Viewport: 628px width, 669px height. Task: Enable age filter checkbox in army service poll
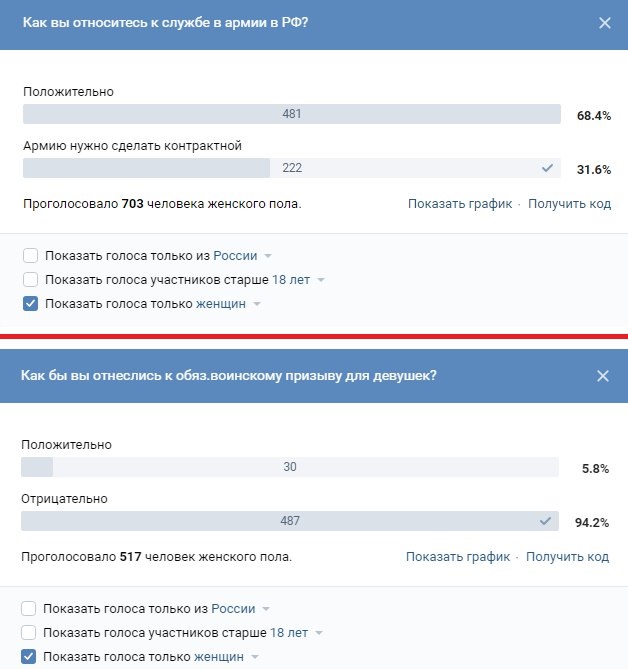point(31,280)
